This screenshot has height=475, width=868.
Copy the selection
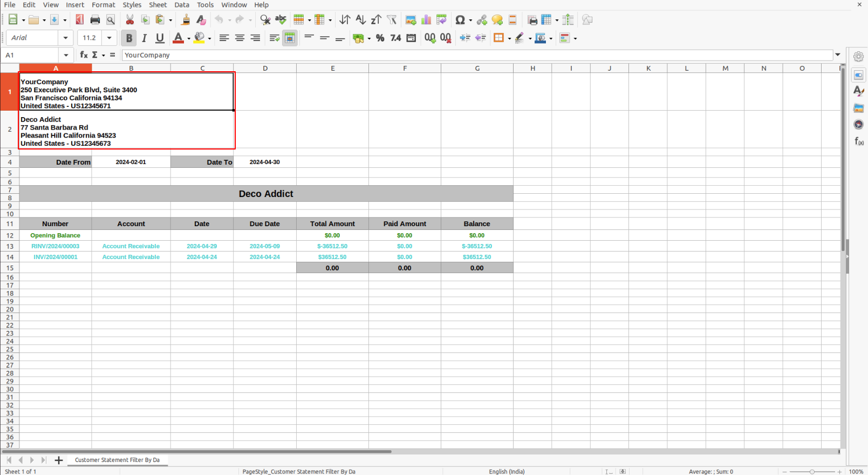pos(145,20)
